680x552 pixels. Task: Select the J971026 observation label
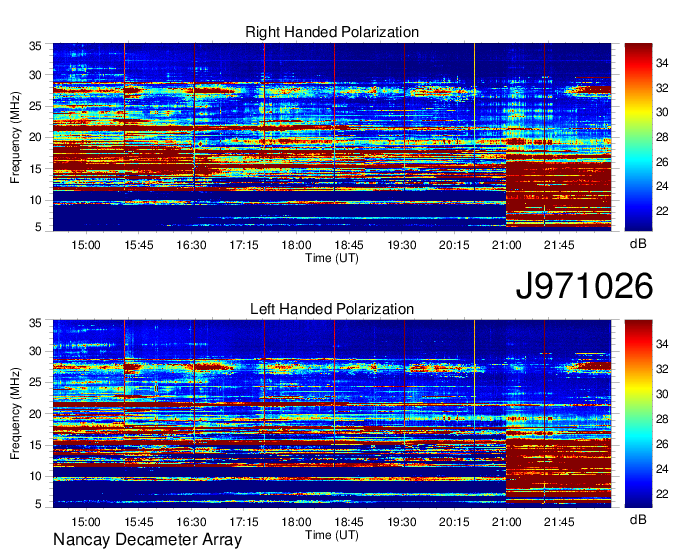click(x=584, y=286)
